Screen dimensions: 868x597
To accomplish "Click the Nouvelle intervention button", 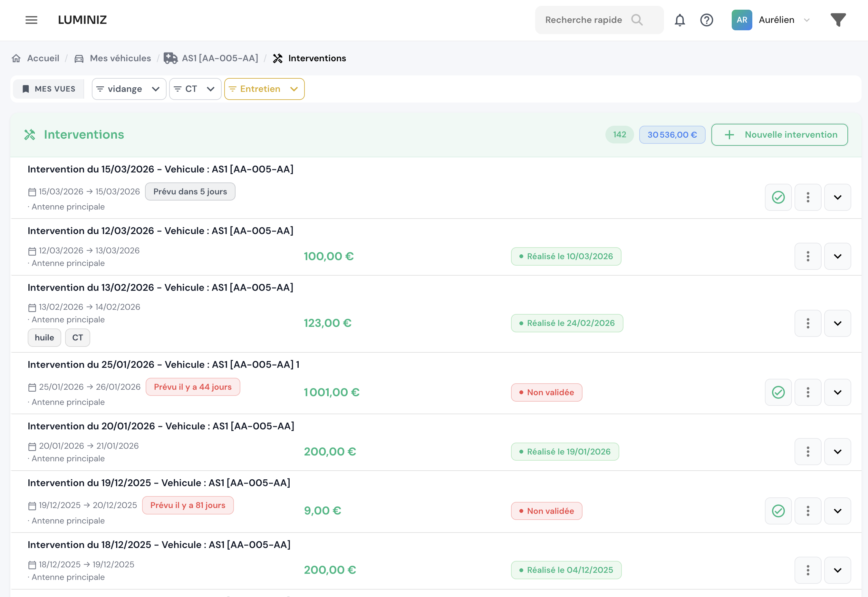I will tap(779, 135).
